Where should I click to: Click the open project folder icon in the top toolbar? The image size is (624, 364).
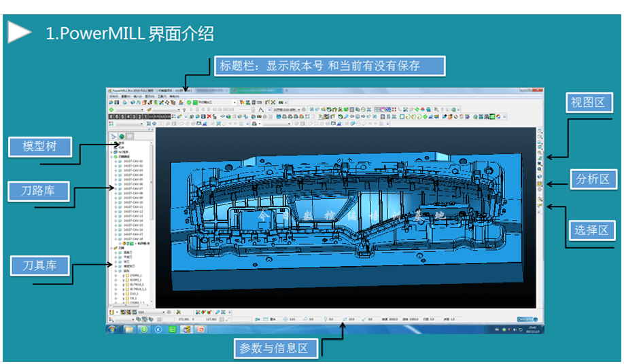click(111, 102)
